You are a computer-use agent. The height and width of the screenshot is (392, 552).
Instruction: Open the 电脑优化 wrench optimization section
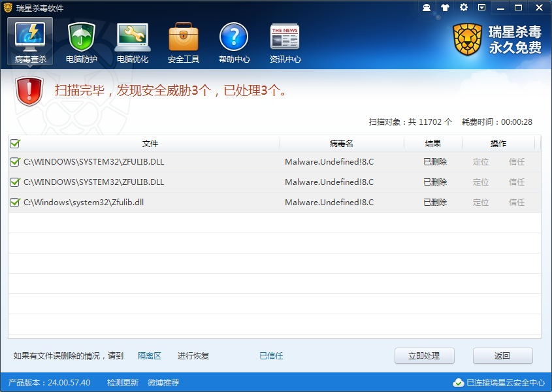(133, 42)
